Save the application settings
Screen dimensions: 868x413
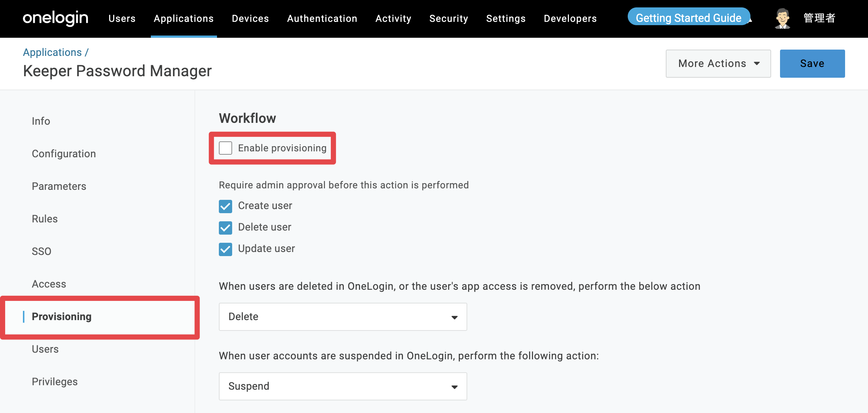point(812,64)
